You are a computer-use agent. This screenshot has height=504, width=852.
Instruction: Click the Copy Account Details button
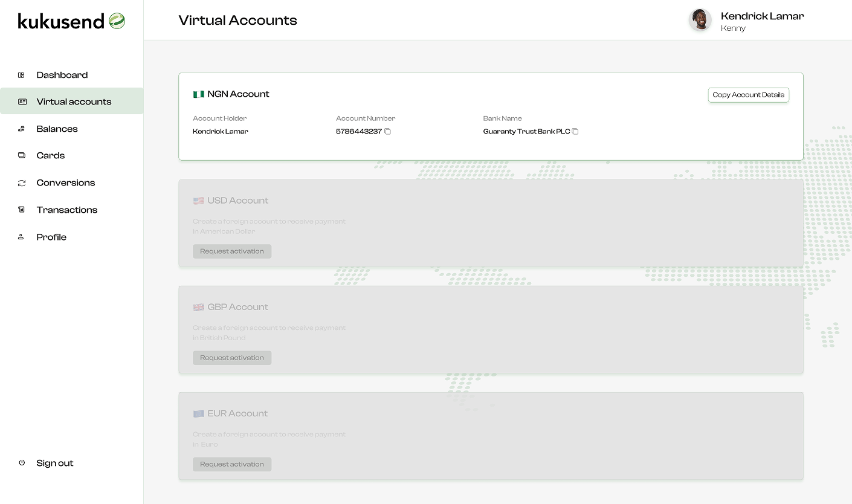click(748, 94)
